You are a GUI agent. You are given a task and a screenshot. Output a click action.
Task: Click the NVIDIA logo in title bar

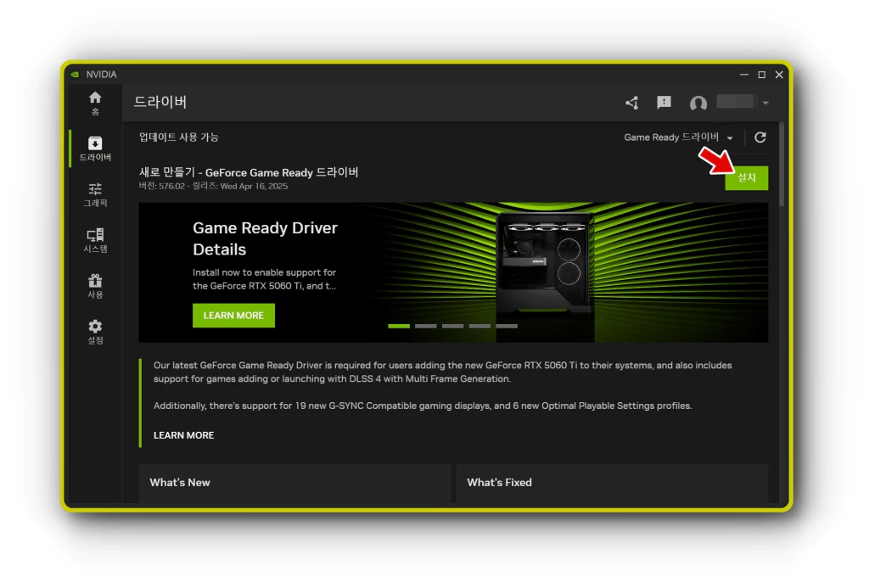point(75,75)
